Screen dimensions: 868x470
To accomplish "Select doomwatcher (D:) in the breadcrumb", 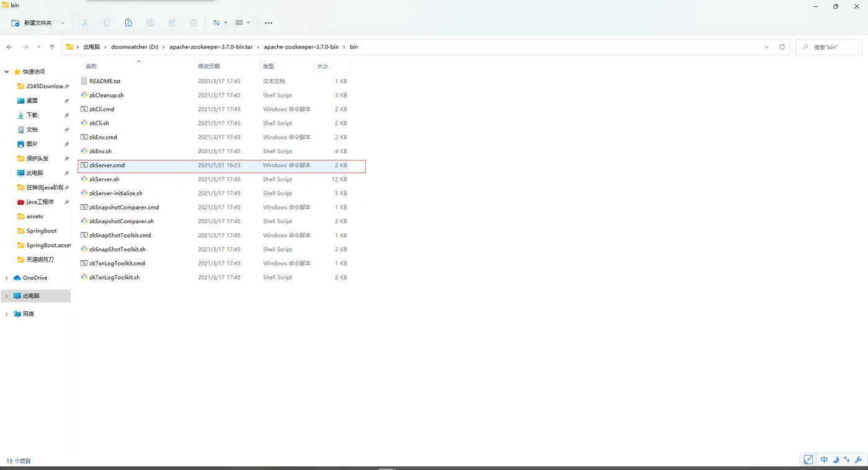I will click(135, 47).
